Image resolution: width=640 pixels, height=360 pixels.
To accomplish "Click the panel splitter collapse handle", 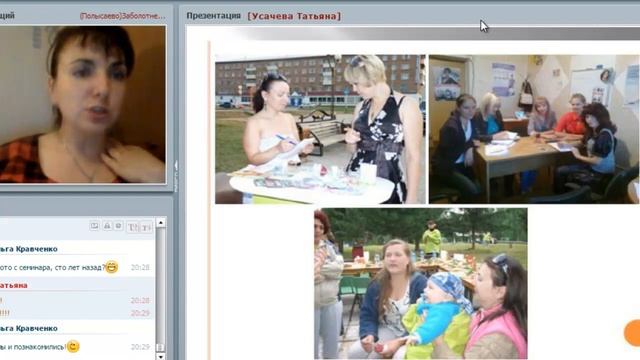I will tap(176, 176).
